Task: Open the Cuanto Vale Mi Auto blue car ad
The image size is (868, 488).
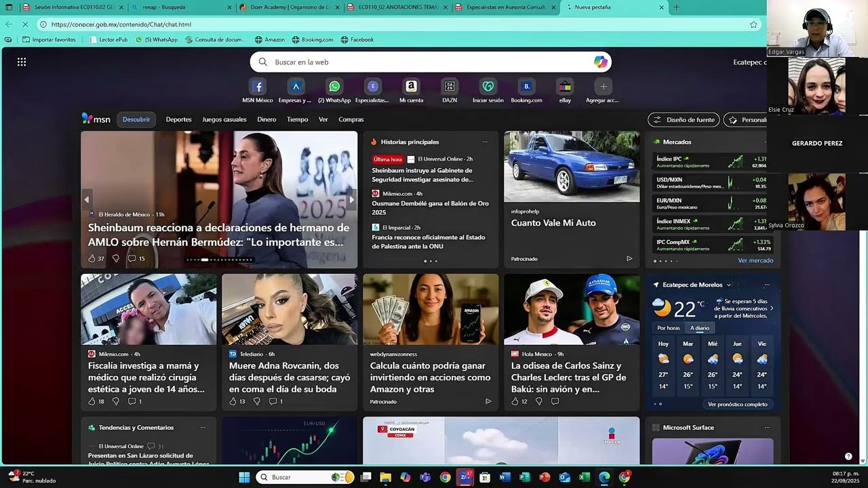Action: (x=572, y=199)
